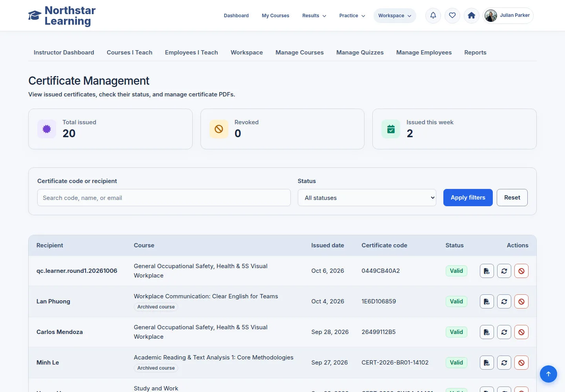
Task: Click the Total issued badge icon
Action: tap(47, 129)
